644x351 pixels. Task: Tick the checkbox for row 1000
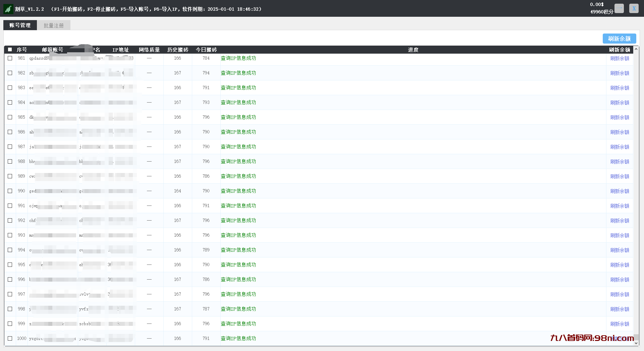[x=10, y=339]
